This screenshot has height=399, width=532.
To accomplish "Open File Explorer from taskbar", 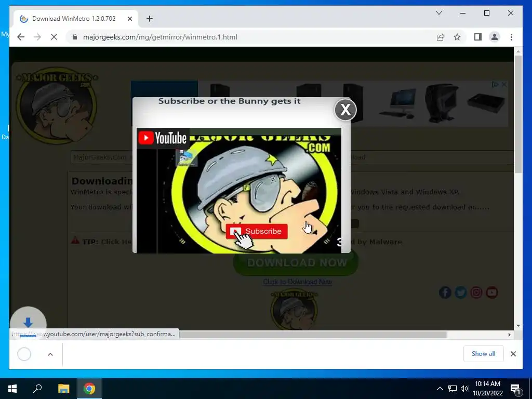I will 63,389.
